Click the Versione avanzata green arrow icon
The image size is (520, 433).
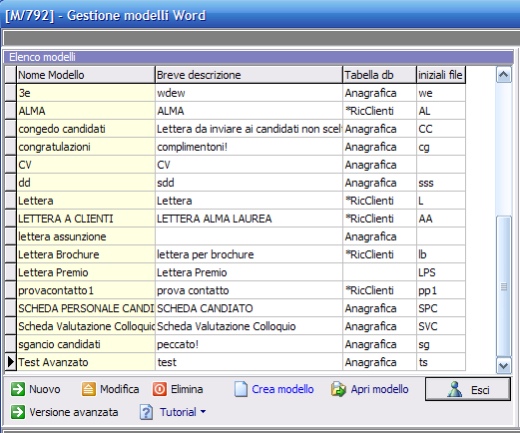click(x=18, y=412)
